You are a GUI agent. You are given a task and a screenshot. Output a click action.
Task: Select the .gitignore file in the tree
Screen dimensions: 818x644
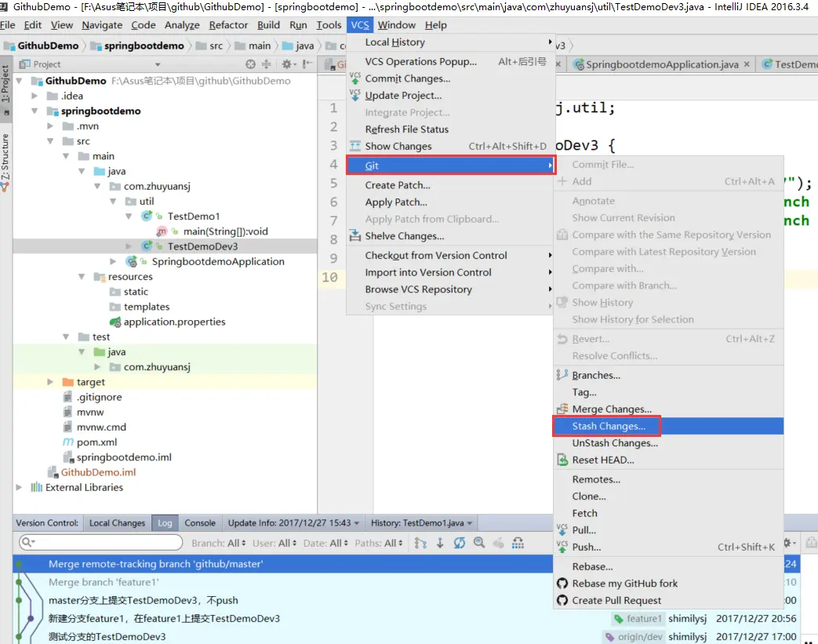click(x=99, y=397)
